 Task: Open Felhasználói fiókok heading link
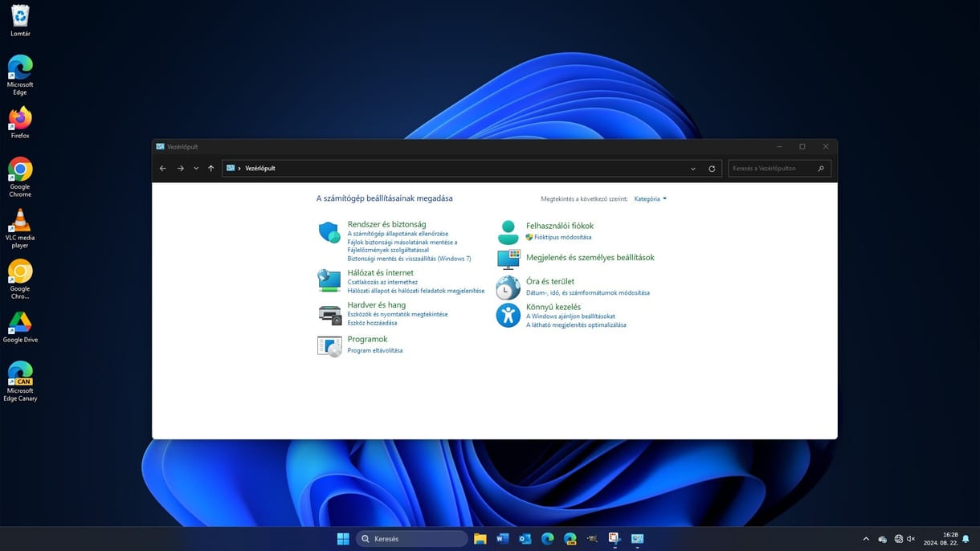560,226
